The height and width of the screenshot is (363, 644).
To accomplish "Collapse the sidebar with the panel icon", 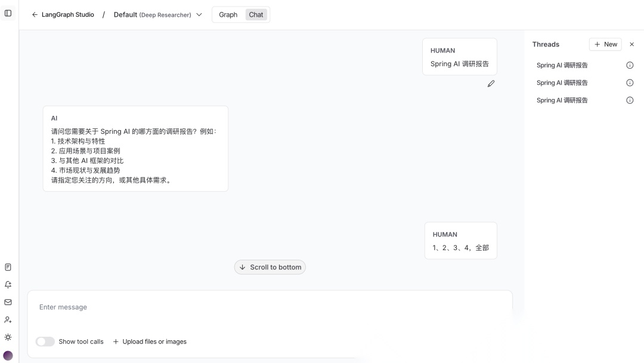I will pyautogui.click(x=8, y=13).
